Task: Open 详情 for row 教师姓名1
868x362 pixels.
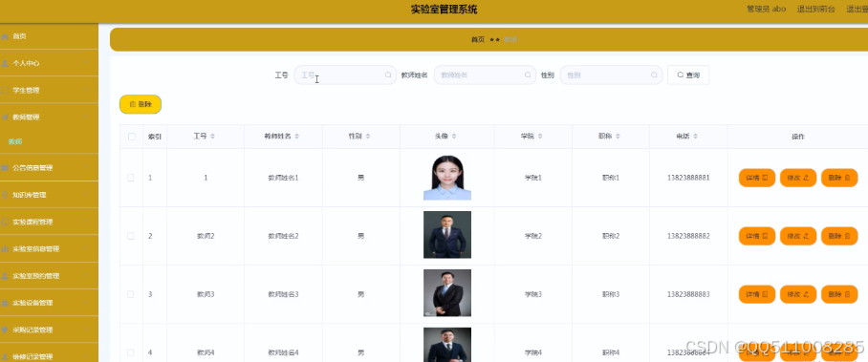Action: click(x=757, y=178)
